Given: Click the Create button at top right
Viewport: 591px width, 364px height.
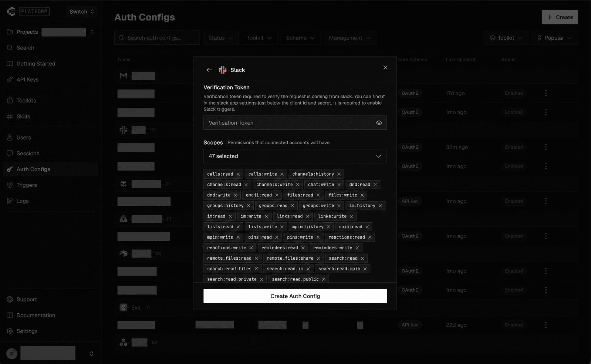Looking at the screenshot, I should pyautogui.click(x=560, y=17).
